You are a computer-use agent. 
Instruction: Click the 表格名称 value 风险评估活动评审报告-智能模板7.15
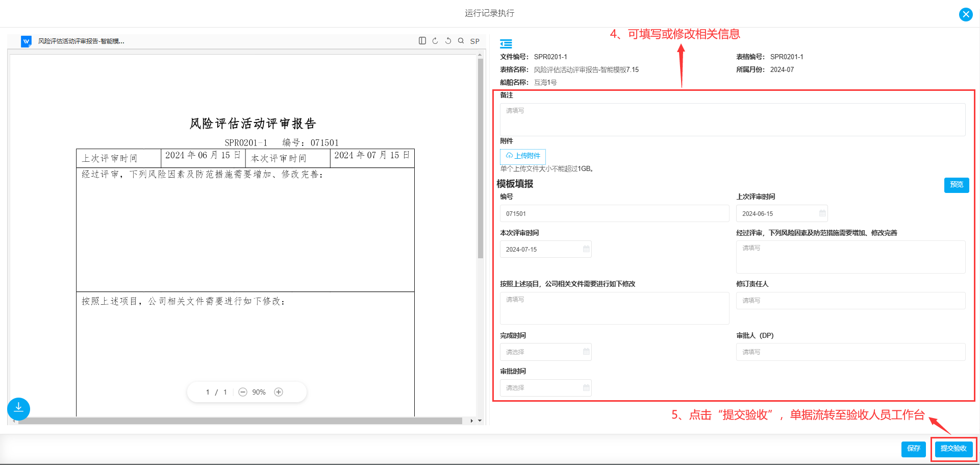586,69
